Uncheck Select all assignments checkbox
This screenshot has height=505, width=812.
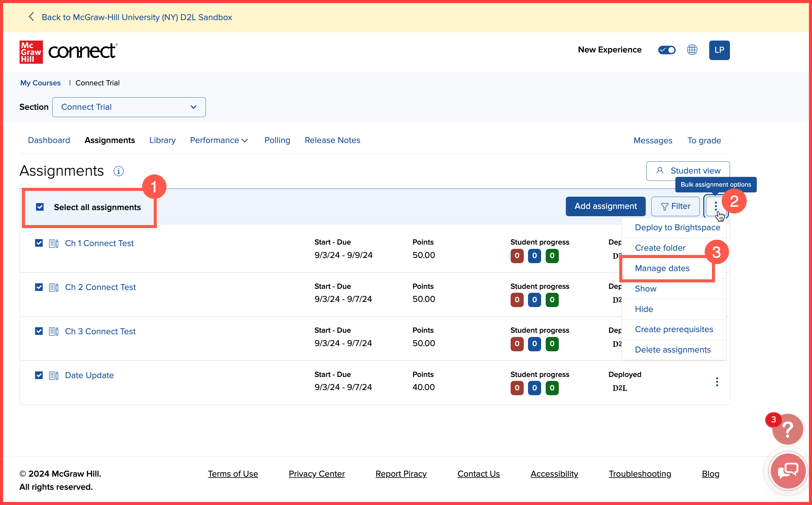40,207
